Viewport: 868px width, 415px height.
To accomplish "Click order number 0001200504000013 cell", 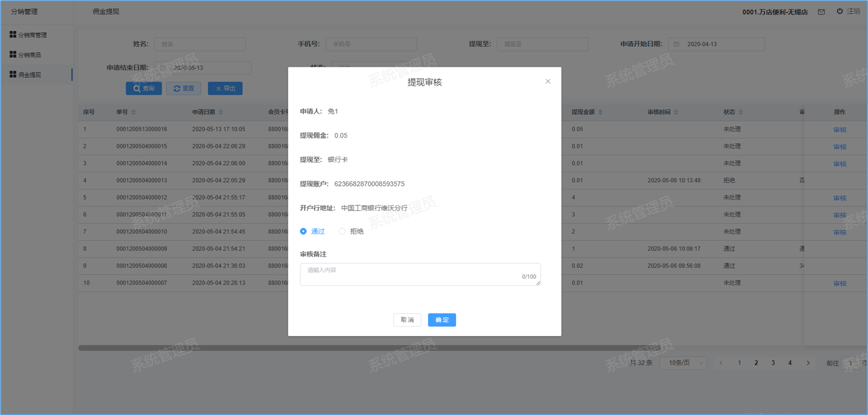I will [141, 180].
